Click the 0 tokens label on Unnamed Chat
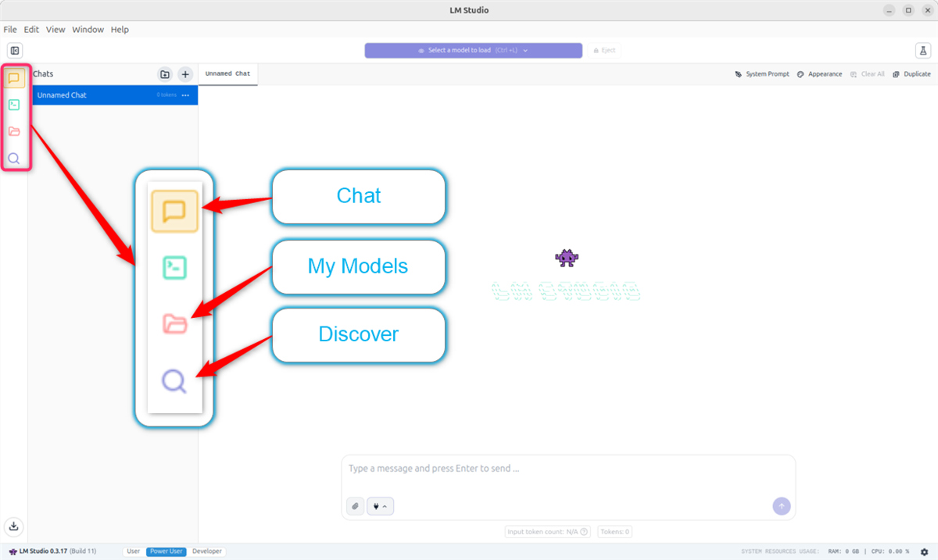 coord(166,95)
